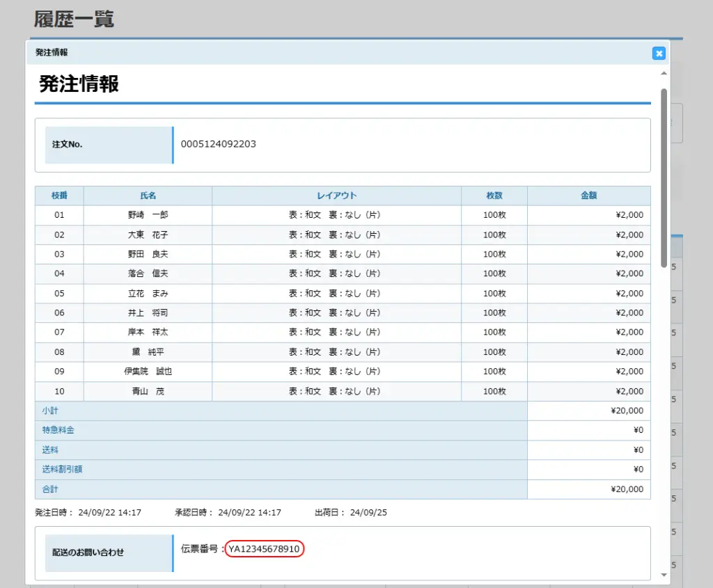
Task: Click the 履歴一覧 page heading
Action: point(74,19)
